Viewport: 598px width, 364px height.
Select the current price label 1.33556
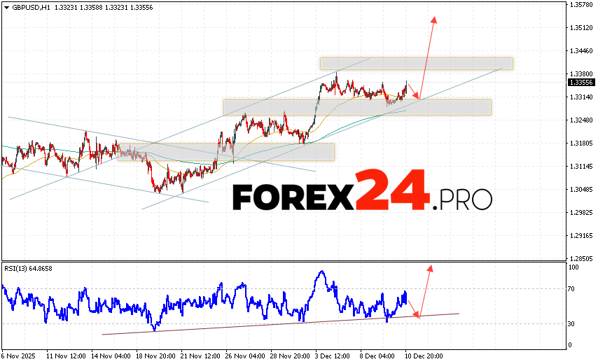click(x=581, y=83)
